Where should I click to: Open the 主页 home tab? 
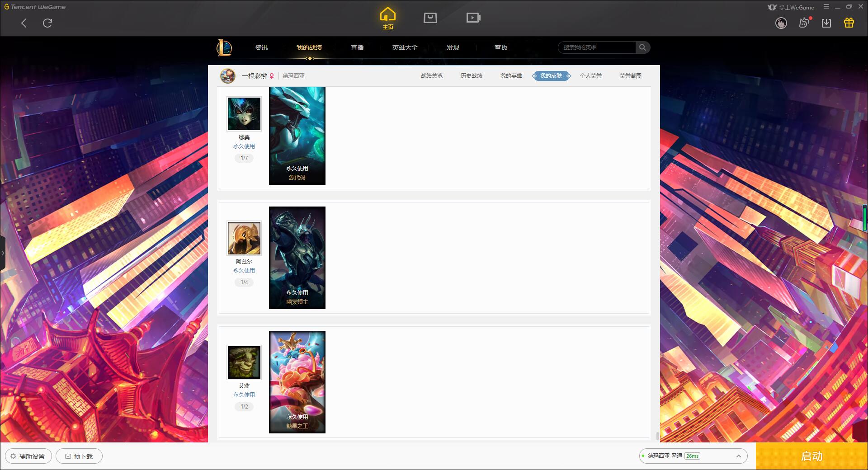[388, 18]
